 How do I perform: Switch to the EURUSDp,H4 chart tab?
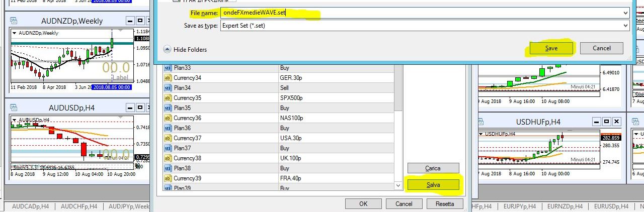(x=611, y=206)
